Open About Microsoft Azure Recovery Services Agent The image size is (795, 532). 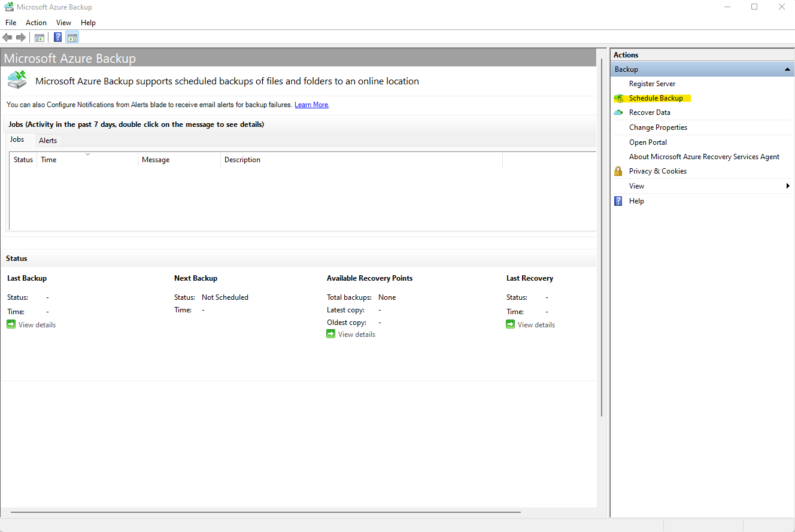[704, 157]
